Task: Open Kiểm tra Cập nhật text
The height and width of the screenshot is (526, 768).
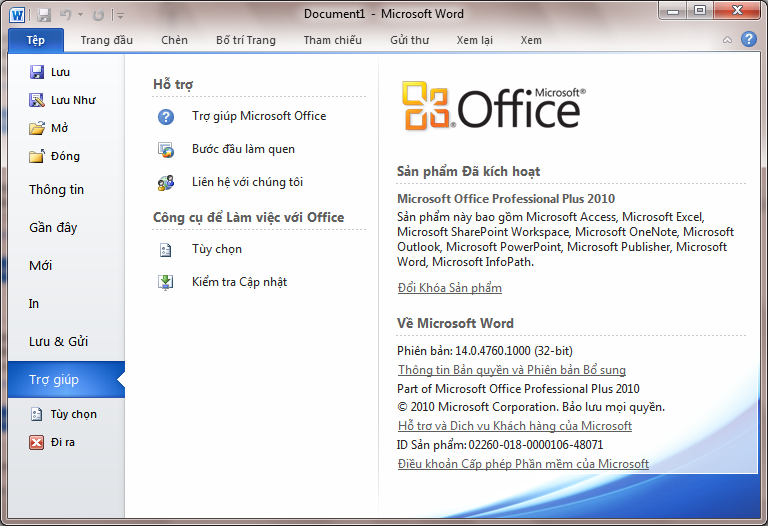Action: 240,282
